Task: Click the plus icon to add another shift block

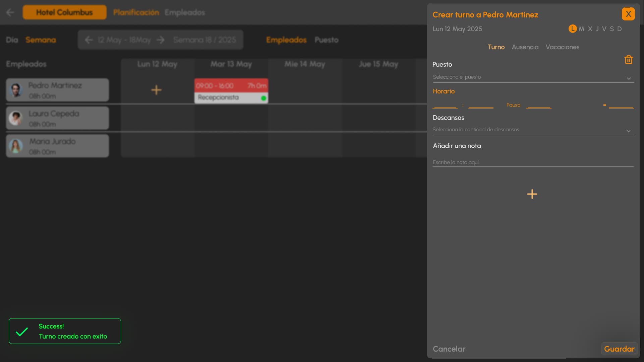Action: click(x=532, y=194)
